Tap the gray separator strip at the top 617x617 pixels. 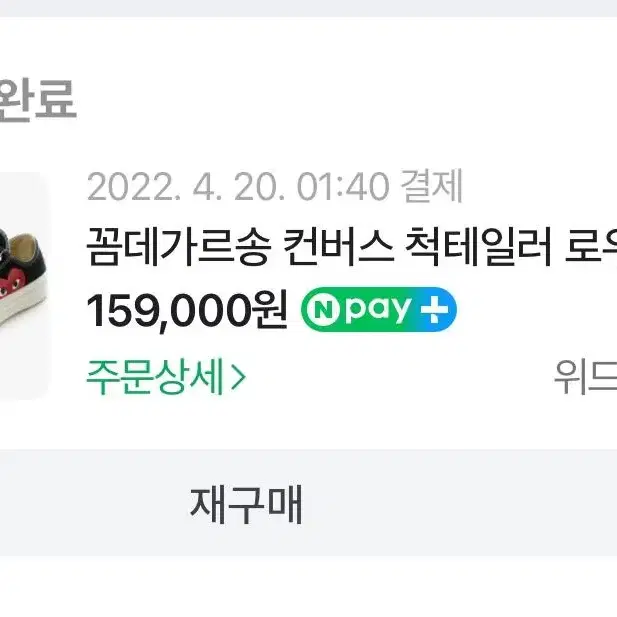click(x=308, y=8)
